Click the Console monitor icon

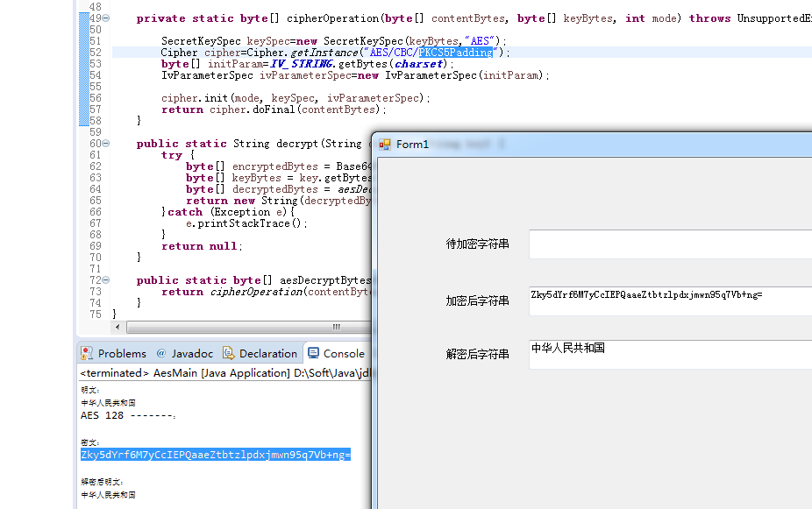coord(316,353)
